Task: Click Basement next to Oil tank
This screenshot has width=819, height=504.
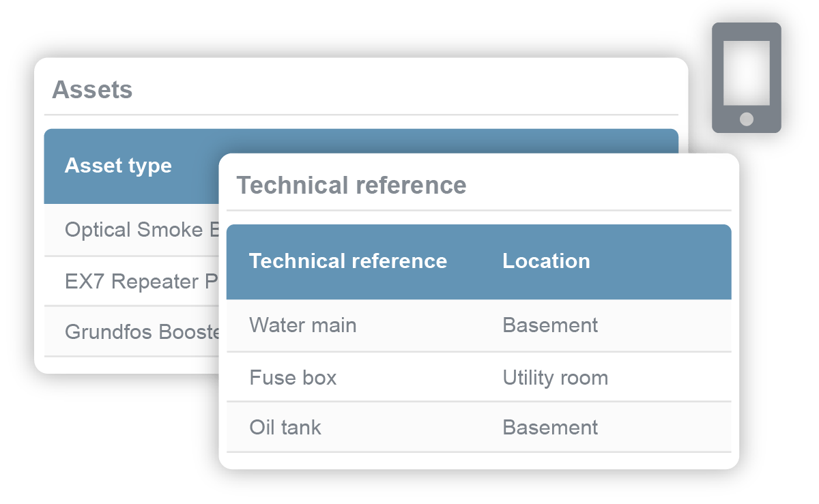Action: pyautogui.click(x=550, y=428)
